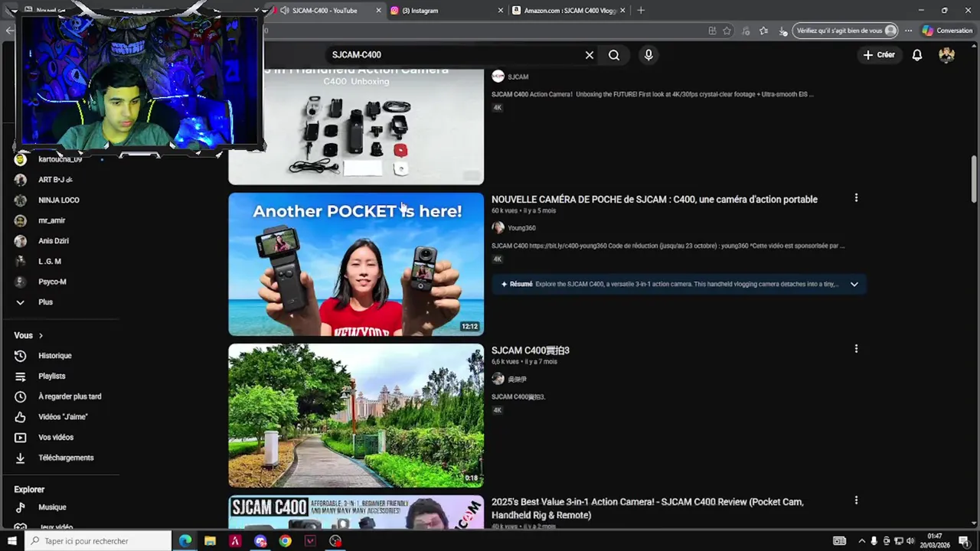Image resolution: width=980 pixels, height=551 pixels.
Task: Open Windows Start menu
Action: coord(12,541)
